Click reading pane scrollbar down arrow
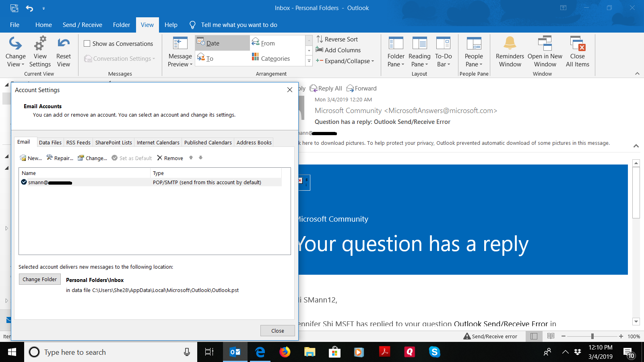 point(636,321)
